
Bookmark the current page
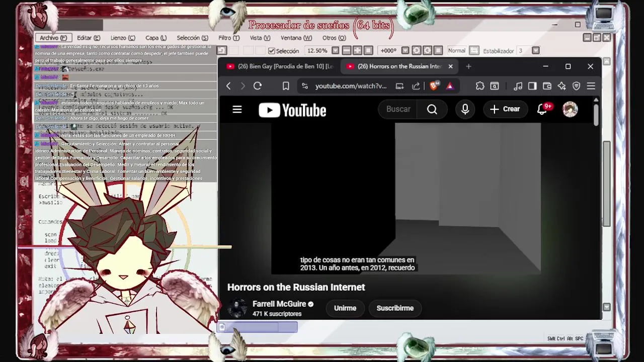pos(286,86)
